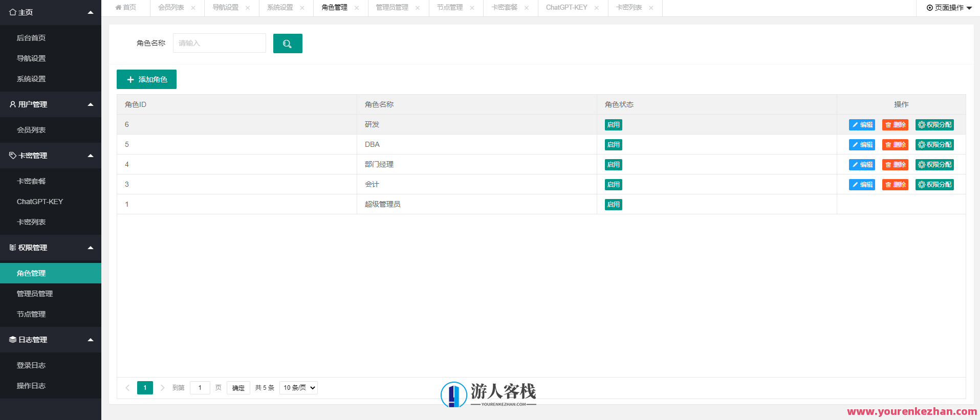
Task: Close the ChatGPT-KEY tab
Action: coord(597,8)
